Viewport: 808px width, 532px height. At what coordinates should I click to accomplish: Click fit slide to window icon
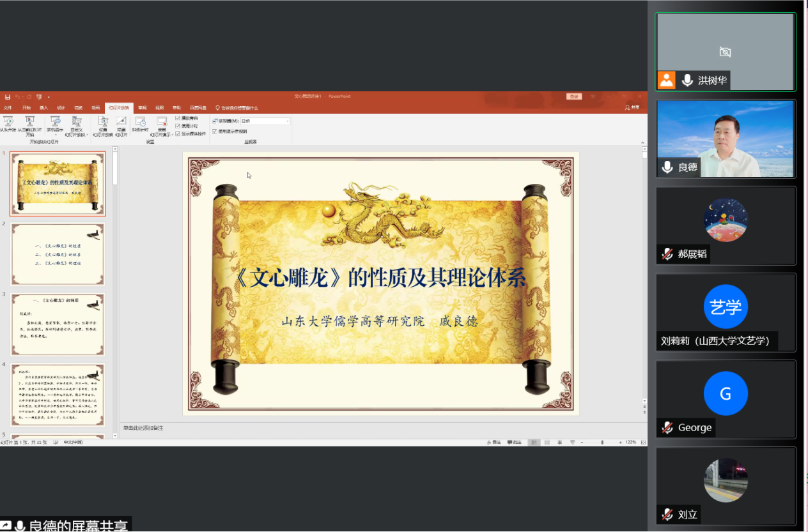pos(643,442)
